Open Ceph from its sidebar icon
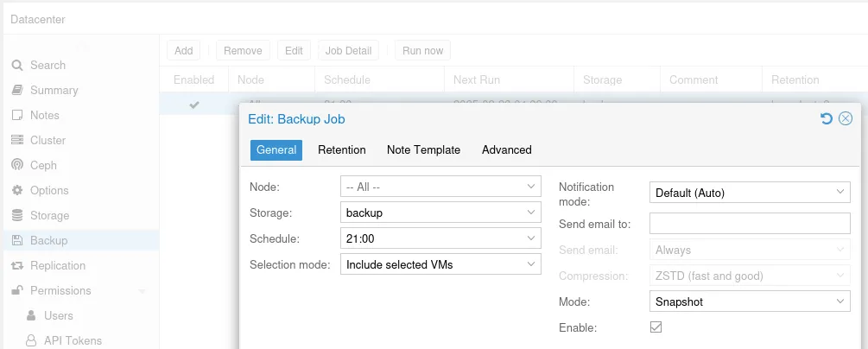 (18, 165)
